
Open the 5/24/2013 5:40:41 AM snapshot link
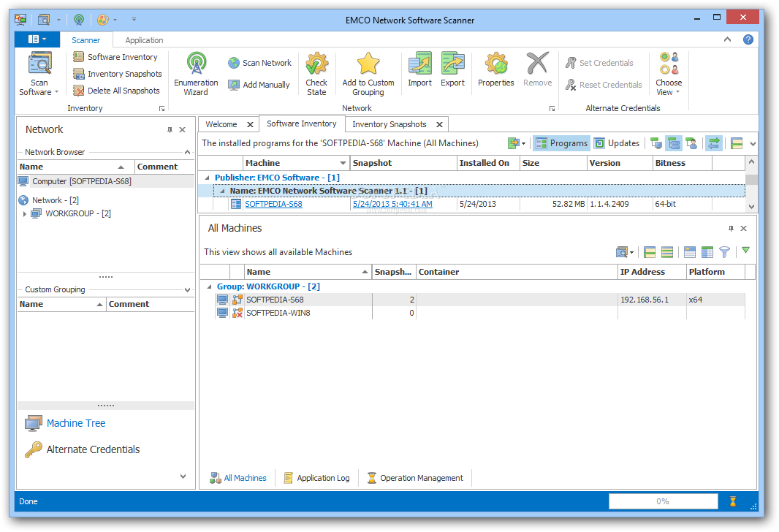point(392,204)
